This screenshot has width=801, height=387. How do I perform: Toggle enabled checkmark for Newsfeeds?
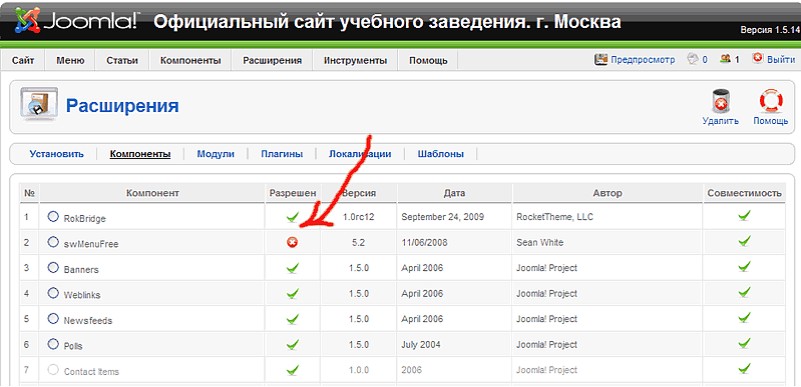coord(292,319)
